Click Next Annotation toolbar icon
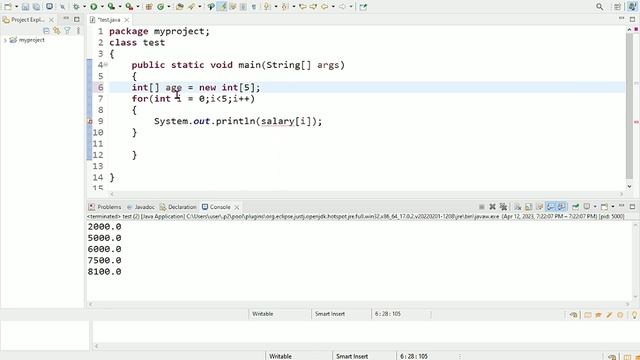Screen dimensions: 640x360 click(x=267, y=7)
